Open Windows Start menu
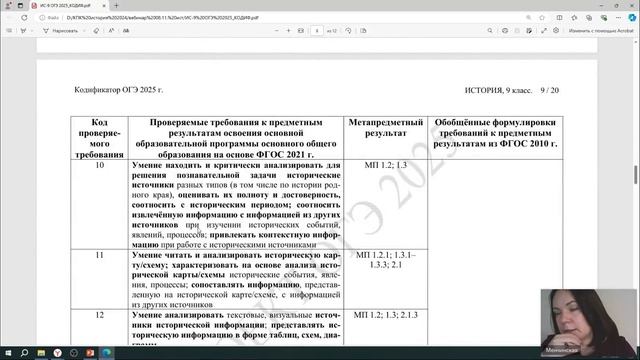This screenshot has height=360, width=640. pyautogui.click(x=8, y=353)
